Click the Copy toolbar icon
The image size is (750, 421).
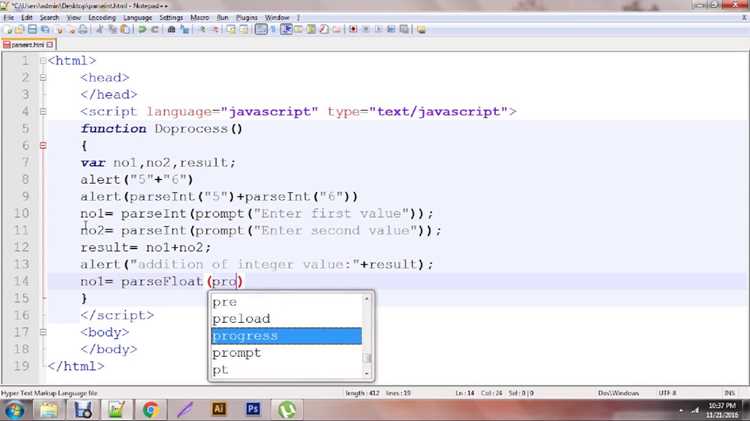coord(112,30)
